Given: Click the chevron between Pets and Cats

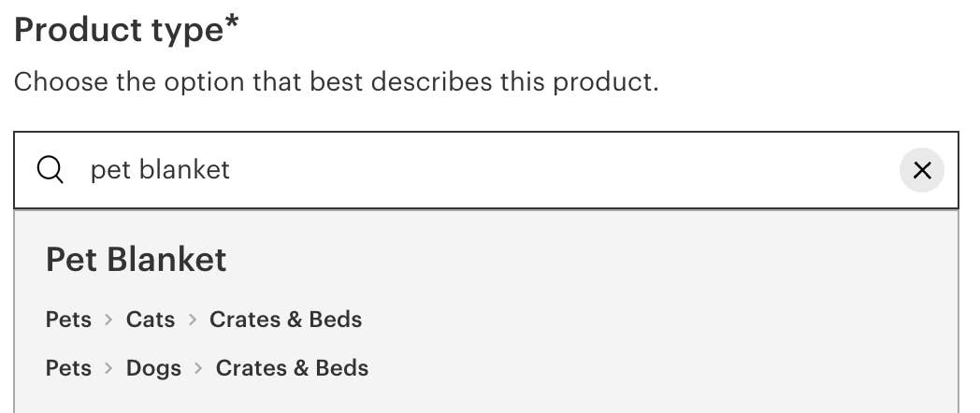Looking at the screenshot, I should tap(108, 320).
